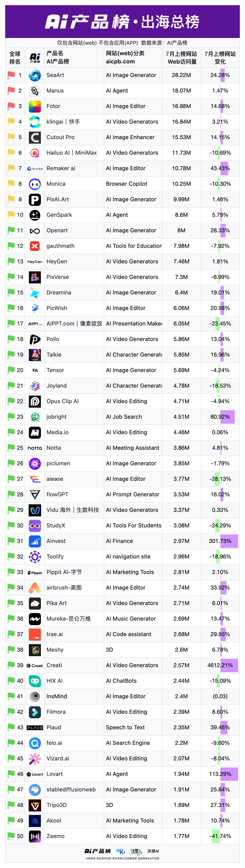
Task: Click the jobright 80.92% change bar
Action: 227,417
